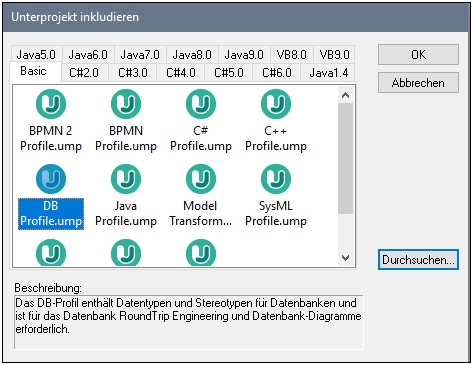The width and height of the screenshot is (473, 365).
Task: Switch to the Java1.4 tab
Action: (329, 73)
